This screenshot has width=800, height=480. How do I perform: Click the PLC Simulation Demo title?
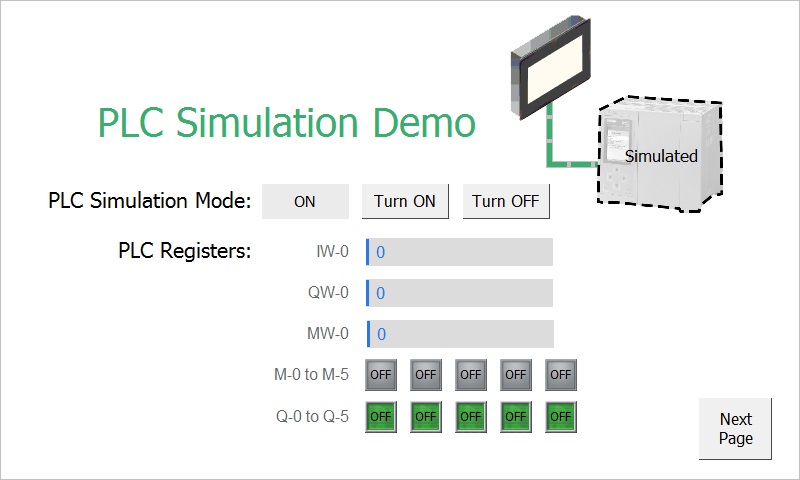287,122
